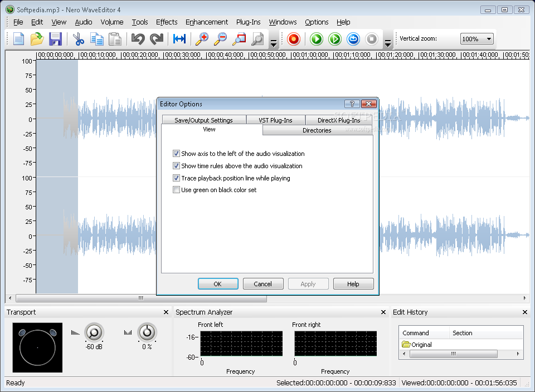Zoom to selection icon
This screenshot has width=535, height=392.
(x=239, y=39)
